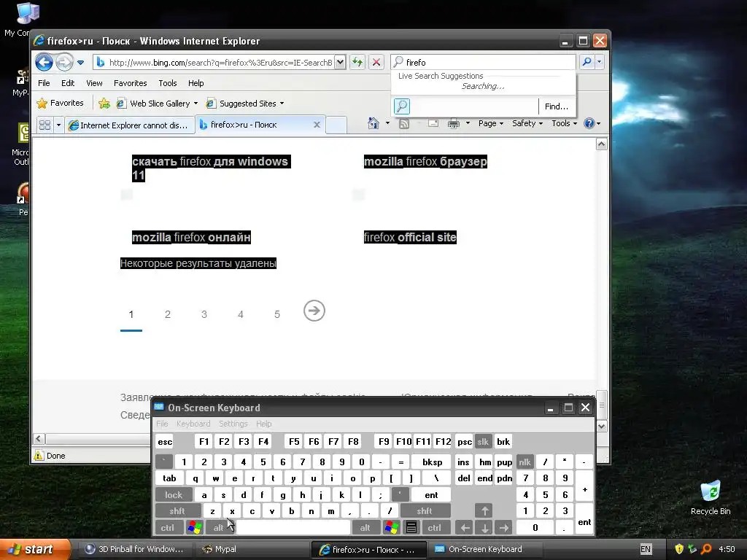Open the tab list dropdown arrow

click(58, 125)
